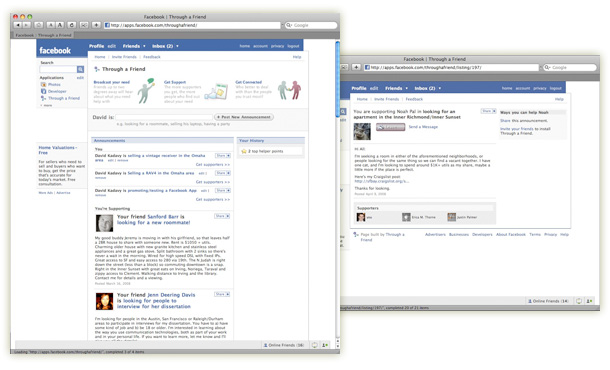
Task: Click the Broadcast your need figure illustration
Action: 146,91
